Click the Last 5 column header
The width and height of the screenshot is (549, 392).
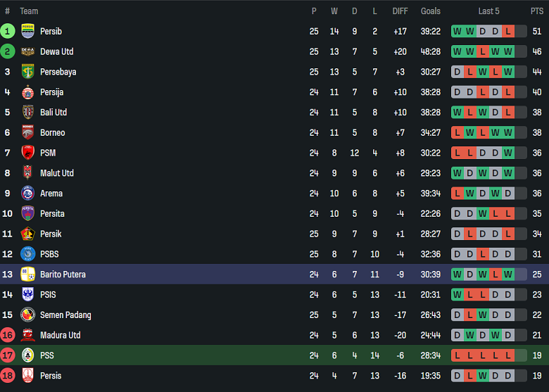tap(488, 11)
